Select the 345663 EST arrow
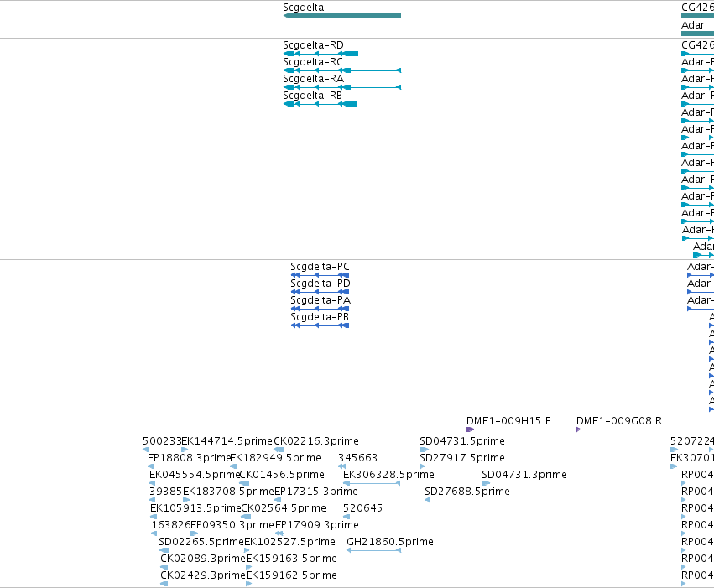Image resolution: width=714 pixels, height=588 pixels. coord(342,466)
